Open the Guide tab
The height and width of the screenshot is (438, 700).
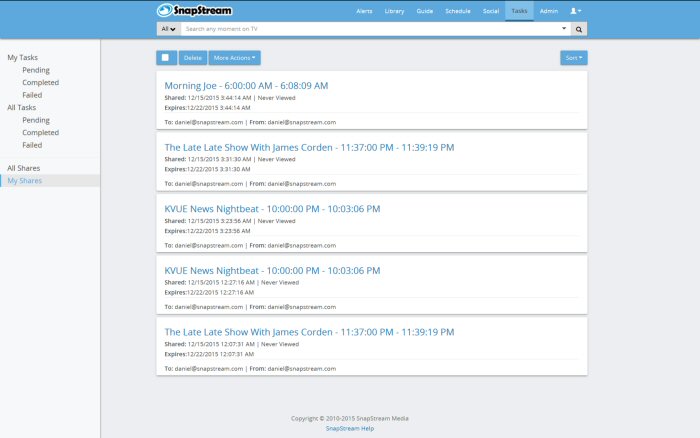(425, 11)
